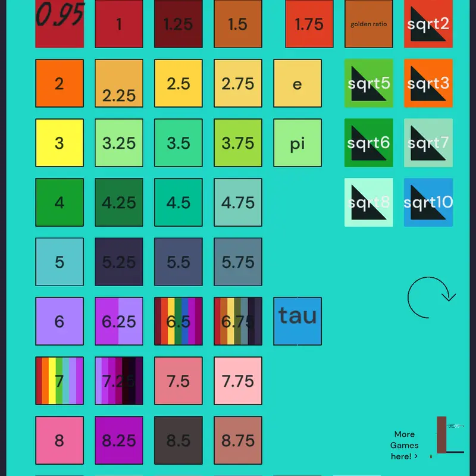The width and height of the screenshot is (476, 476).
Task: Pick the green 4 tile
Action: point(59,202)
